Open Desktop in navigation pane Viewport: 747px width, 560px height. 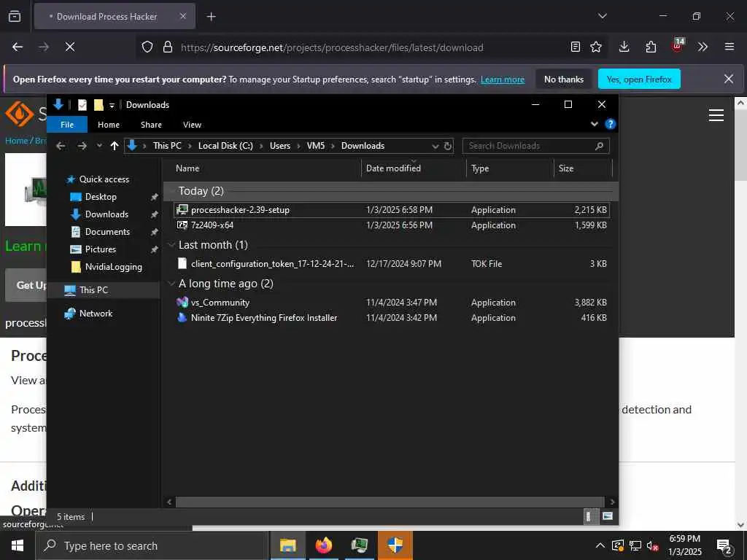pos(101,197)
